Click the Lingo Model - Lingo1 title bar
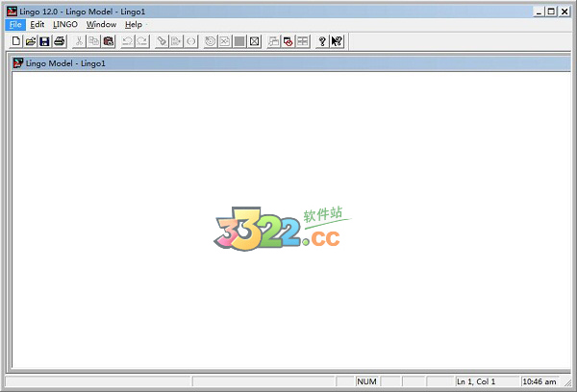The width and height of the screenshot is (577, 392). pos(290,63)
